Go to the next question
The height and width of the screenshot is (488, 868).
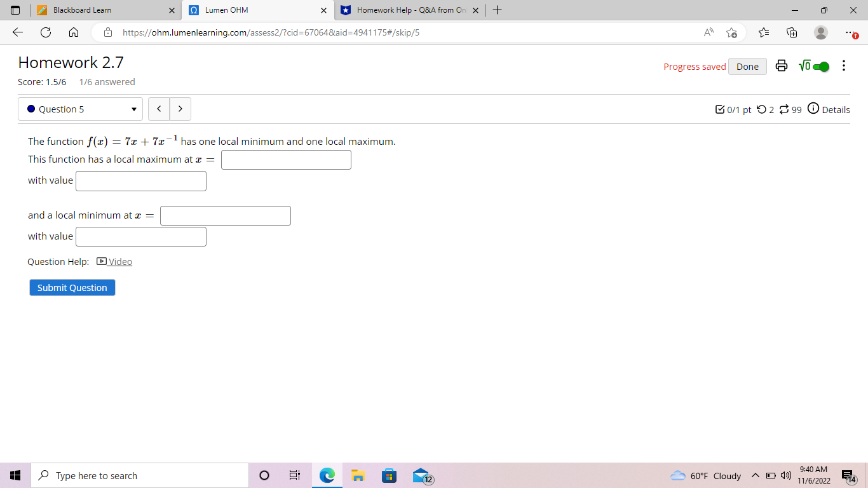click(x=180, y=109)
